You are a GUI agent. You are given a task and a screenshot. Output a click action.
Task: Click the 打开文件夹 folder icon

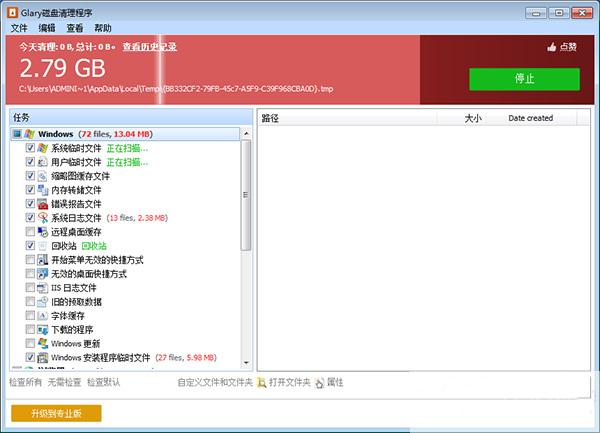pyautogui.click(x=262, y=382)
